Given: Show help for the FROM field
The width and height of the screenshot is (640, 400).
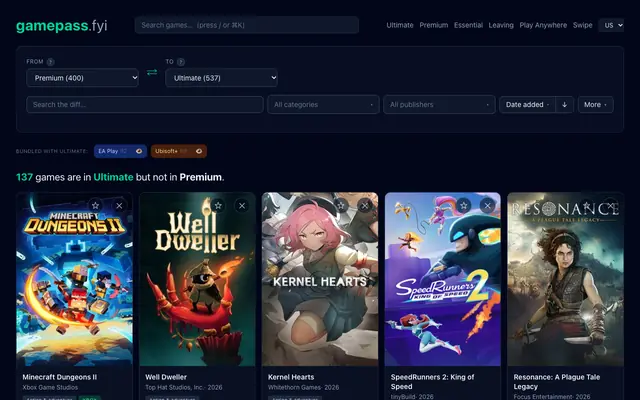Looking at the screenshot, I should pos(50,62).
